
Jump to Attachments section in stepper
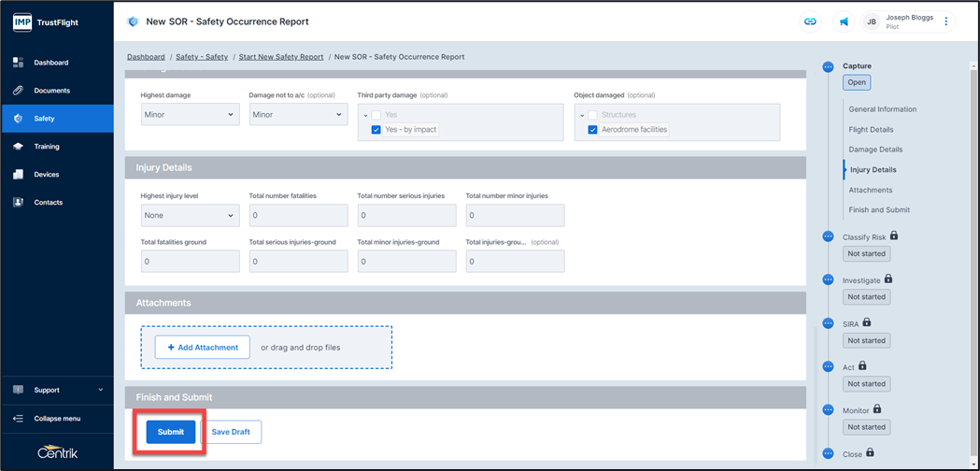[x=870, y=190]
